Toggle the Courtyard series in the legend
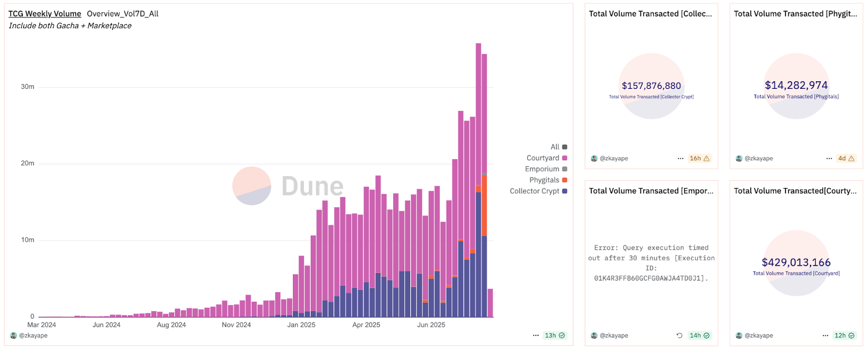Image resolution: width=868 pixels, height=350 pixels. pos(543,158)
